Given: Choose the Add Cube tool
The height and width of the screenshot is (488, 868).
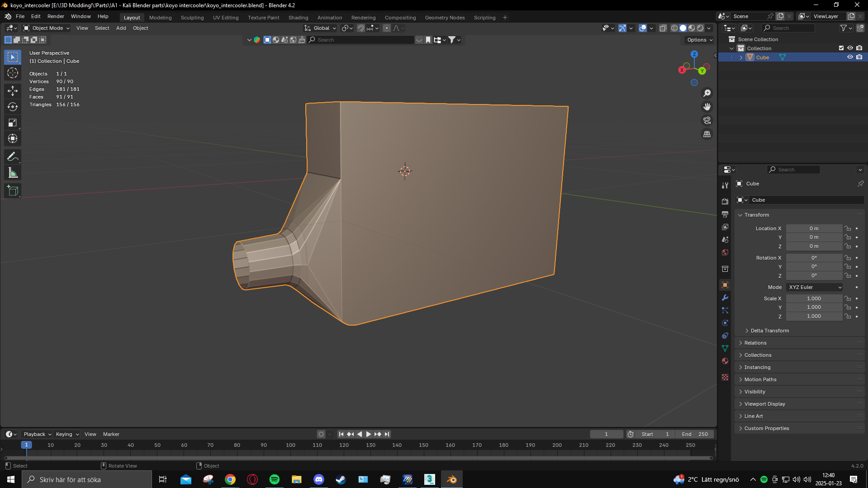Looking at the screenshot, I should click(13, 191).
